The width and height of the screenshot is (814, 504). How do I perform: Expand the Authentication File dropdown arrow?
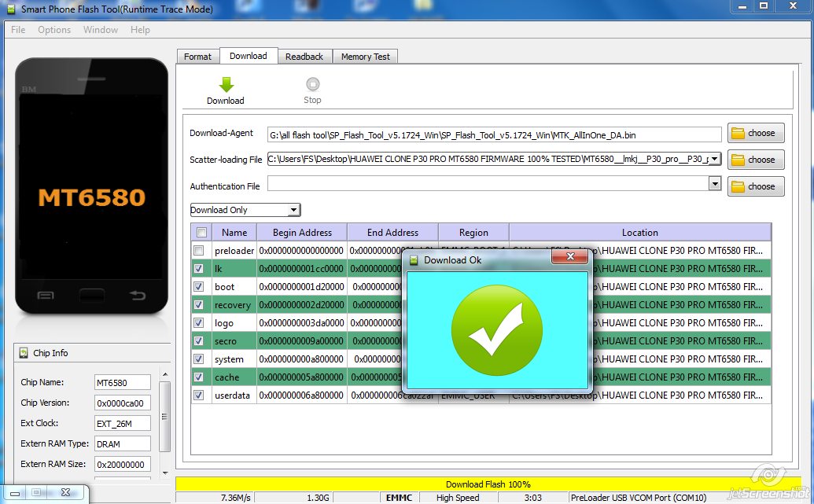coord(715,183)
